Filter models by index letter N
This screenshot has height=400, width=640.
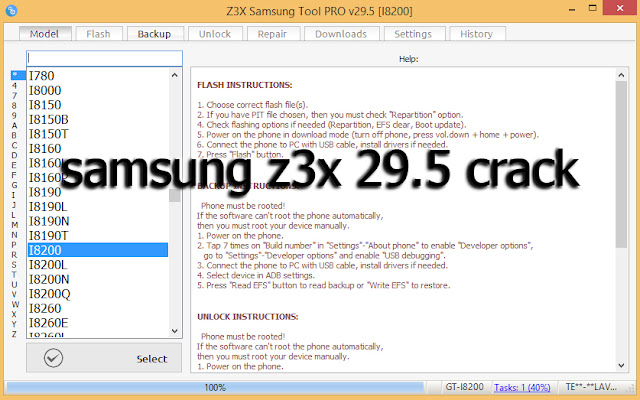[x=14, y=235]
